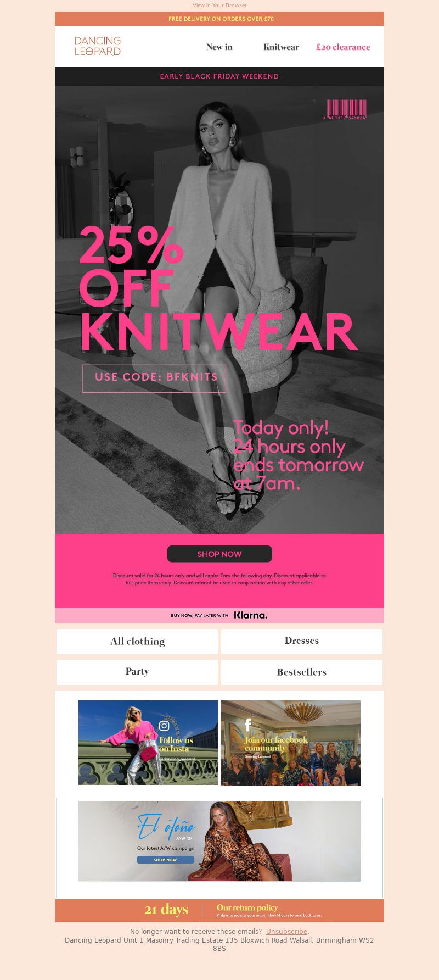Click the Unsubscribe link
The image size is (439, 980).
point(286,932)
